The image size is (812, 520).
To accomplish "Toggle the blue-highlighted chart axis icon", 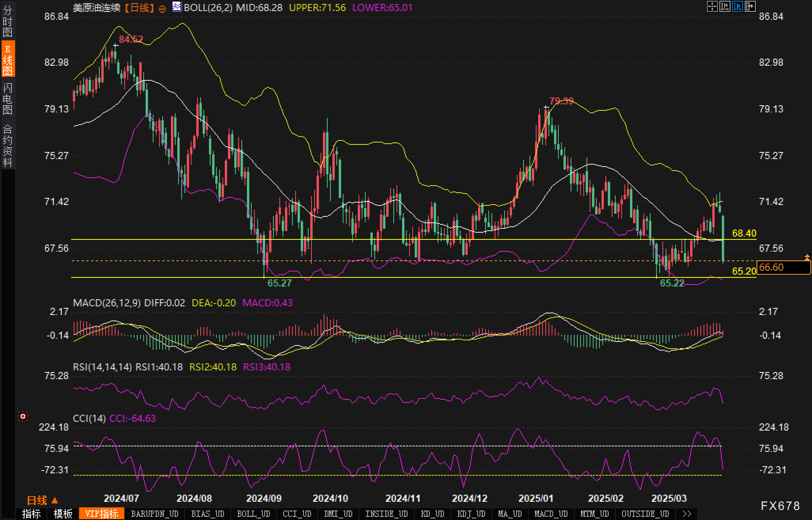I will [x=737, y=7].
